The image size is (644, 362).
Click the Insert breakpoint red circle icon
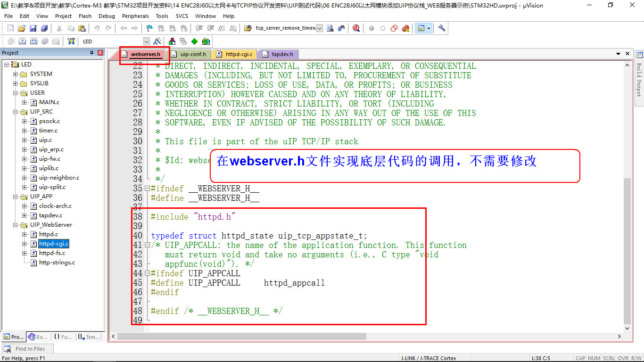372,28
